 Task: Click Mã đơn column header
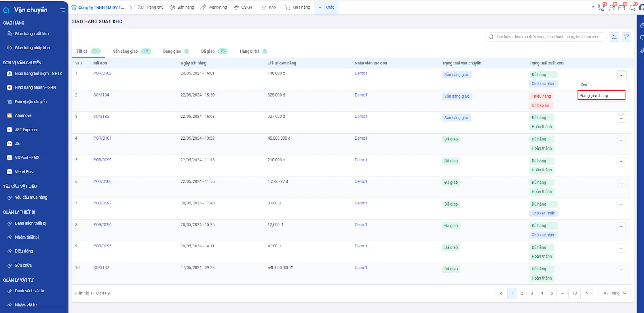click(x=100, y=63)
